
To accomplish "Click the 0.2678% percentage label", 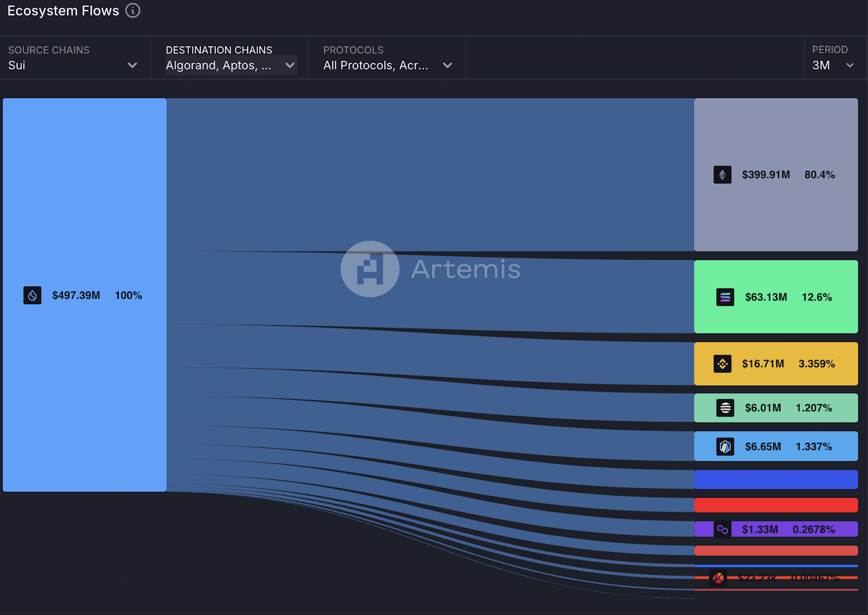I will tap(814, 529).
